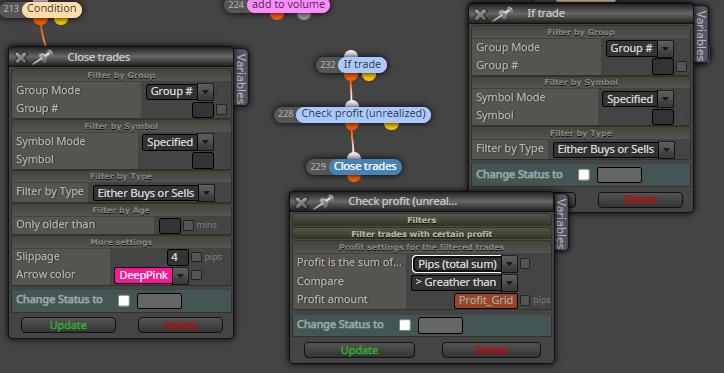The height and width of the screenshot is (373, 724).
Task: Pin the Check profit (unrealized) panel
Action: (323, 202)
